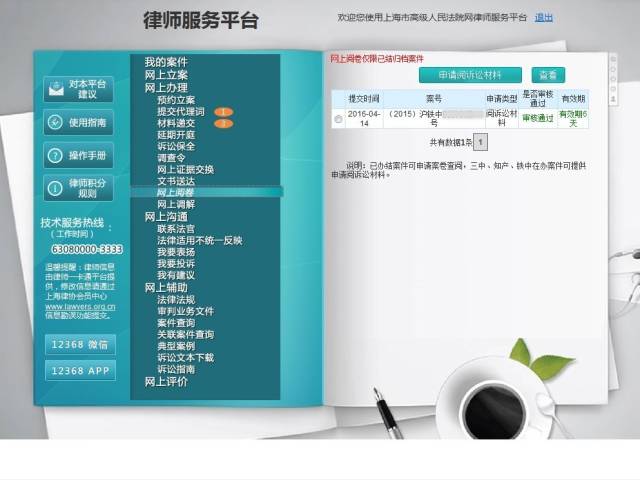Click the 申请阅诉讼材料 button
The width and height of the screenshot is (640, 480).
tap(470, 75)
